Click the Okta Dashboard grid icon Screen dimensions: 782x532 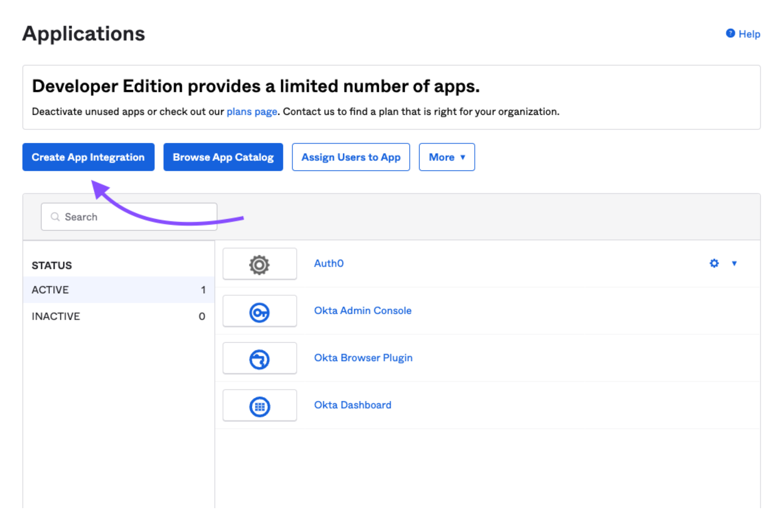click(259, 406)
